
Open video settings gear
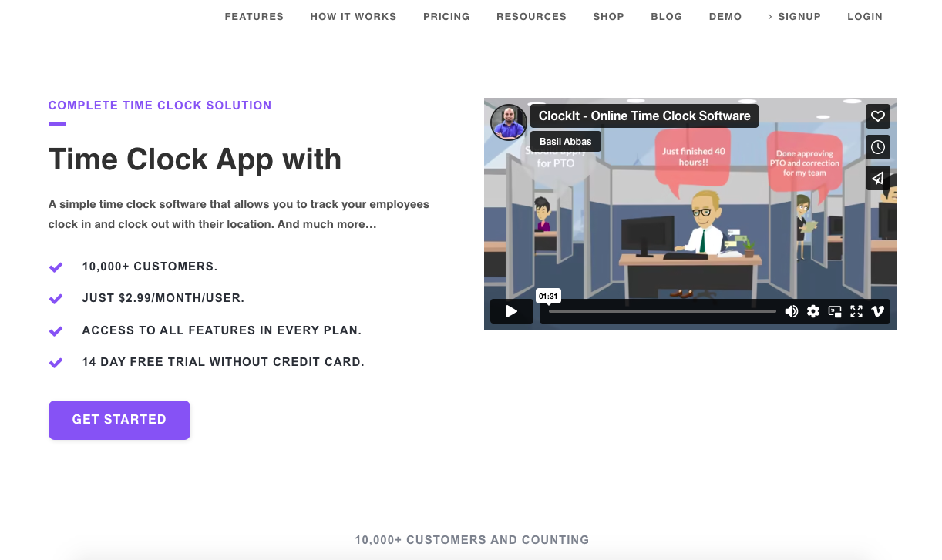813,311
